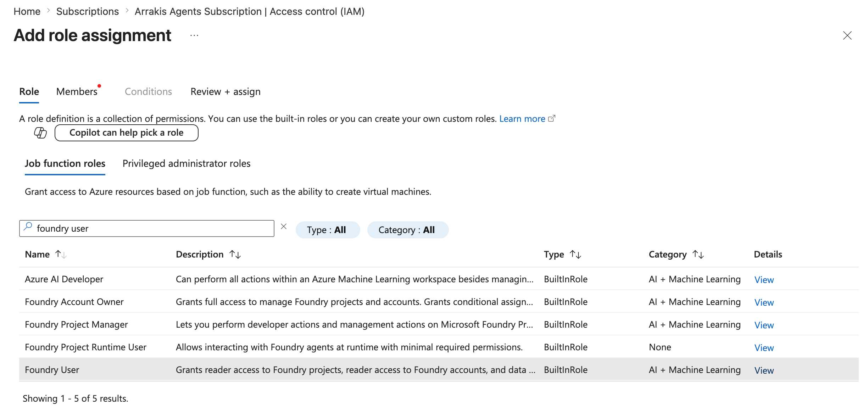Viewport: 868px width, 413px height.
Task: Close the Add role assignment pane
Action: (x=847, y=35)
